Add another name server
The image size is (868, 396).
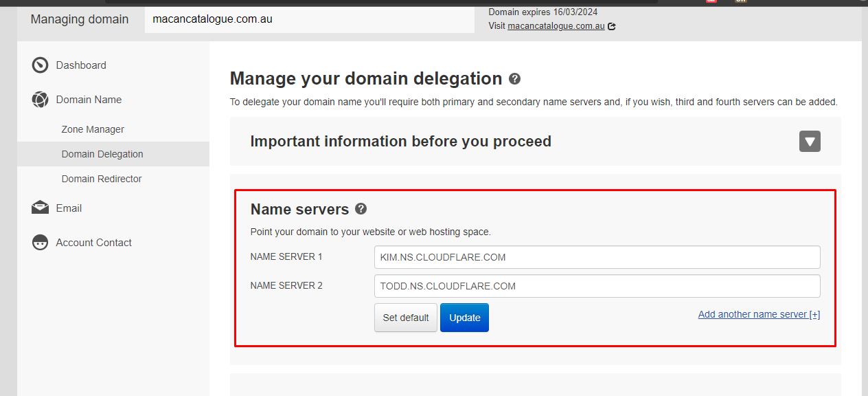pyautogui.click(x=758, y=313)
